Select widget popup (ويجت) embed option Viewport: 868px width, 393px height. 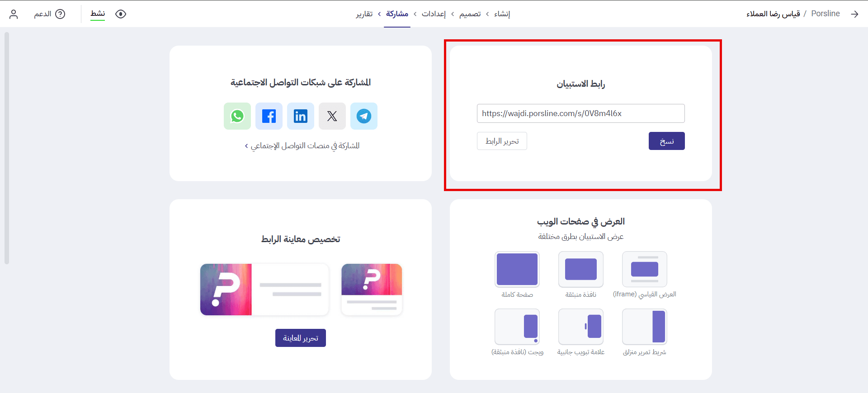coord(517,327)
